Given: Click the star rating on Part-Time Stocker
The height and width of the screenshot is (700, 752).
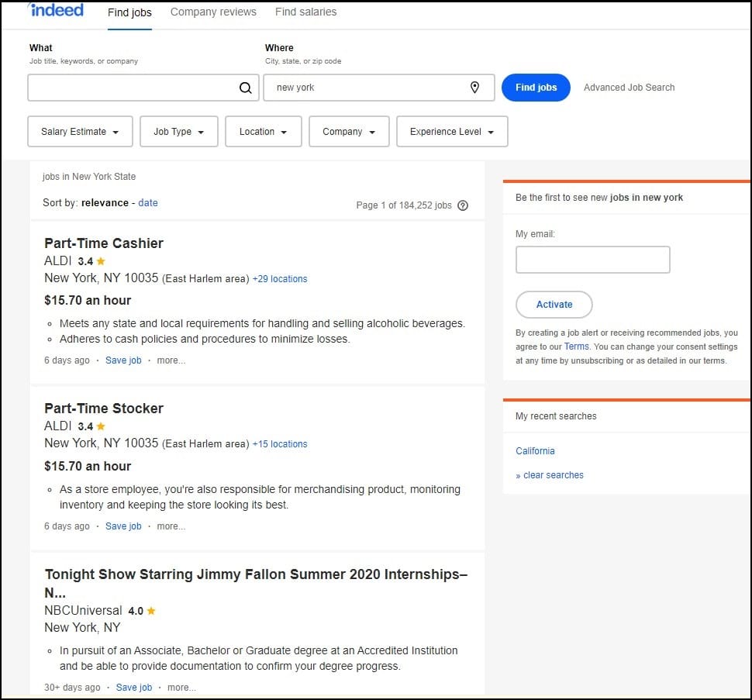Looking at the screenshot, I should tap(91, 426).
